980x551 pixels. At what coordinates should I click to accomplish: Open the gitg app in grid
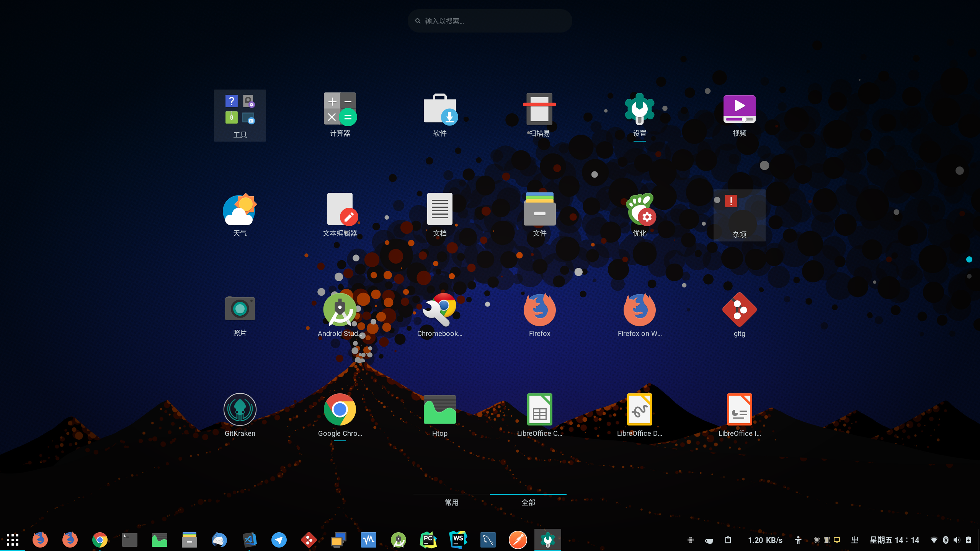[x=740, y=315]
